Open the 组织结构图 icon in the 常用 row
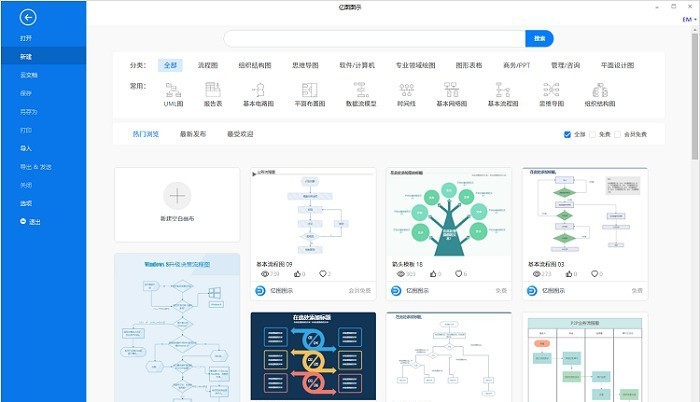The image size is (700, 402). click(x=600, y=90)
